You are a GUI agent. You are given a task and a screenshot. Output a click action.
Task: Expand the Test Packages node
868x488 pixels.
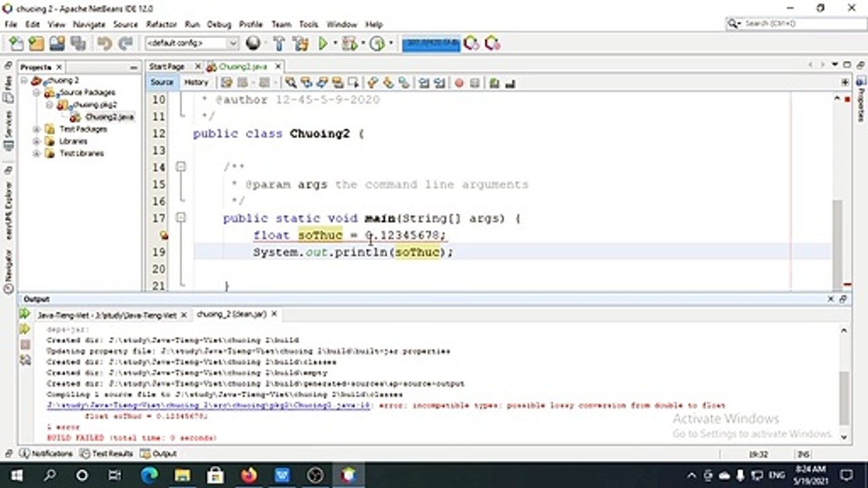(x=37, y=129)
